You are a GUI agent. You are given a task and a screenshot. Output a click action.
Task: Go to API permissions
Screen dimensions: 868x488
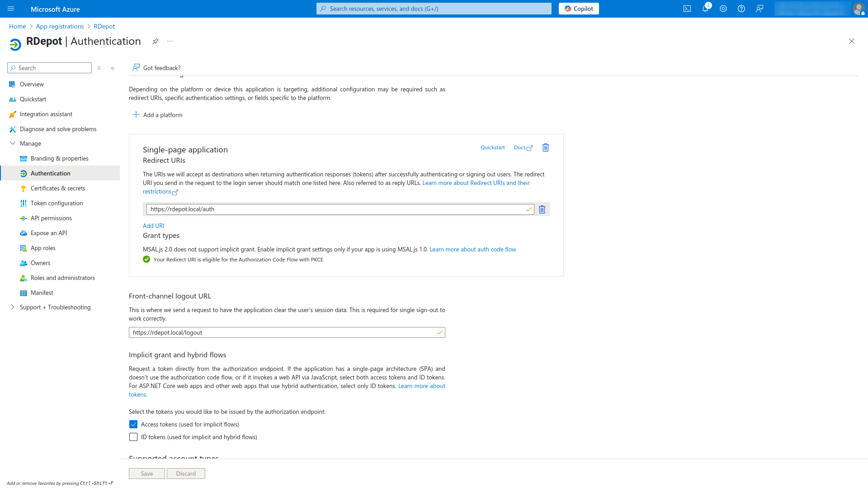point(51,218)
